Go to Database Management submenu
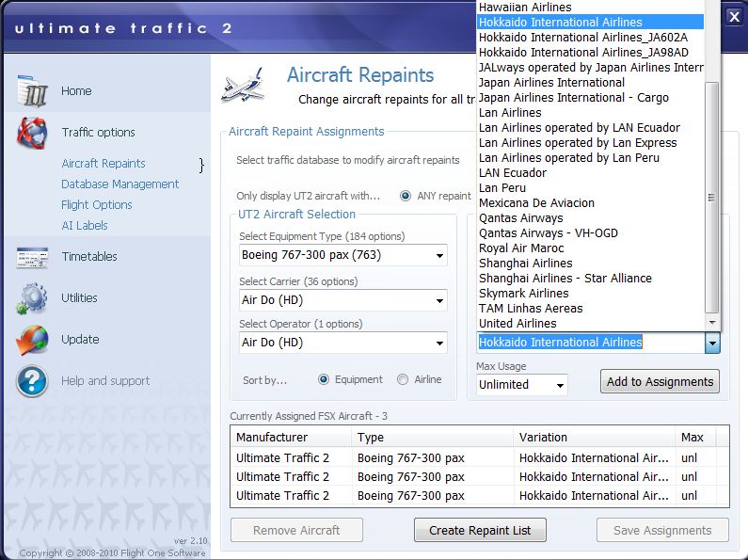The width and height of the screenshot is (748, 560). 120,184
